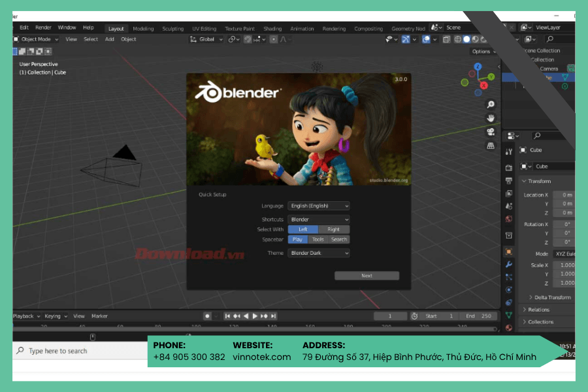Click the green Y axis gizmo ball
Viewport: 588px width, 392px height.
pos(491,77)
